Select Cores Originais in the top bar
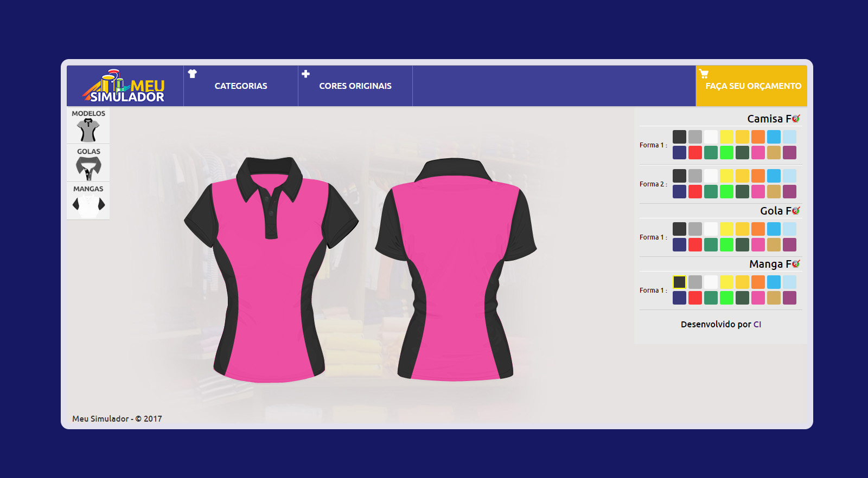The width and height of the screenshot is (868, 478). (355, 86)
